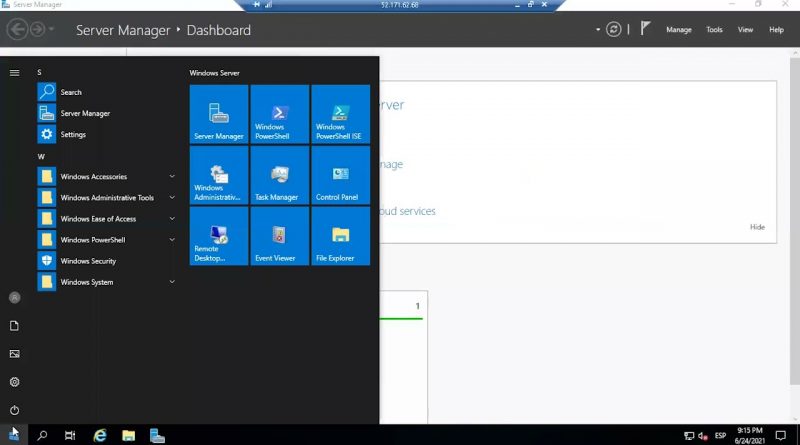Launch the Task Manager tile
This screenshot has width=800, height=445.
click(280, 175)
